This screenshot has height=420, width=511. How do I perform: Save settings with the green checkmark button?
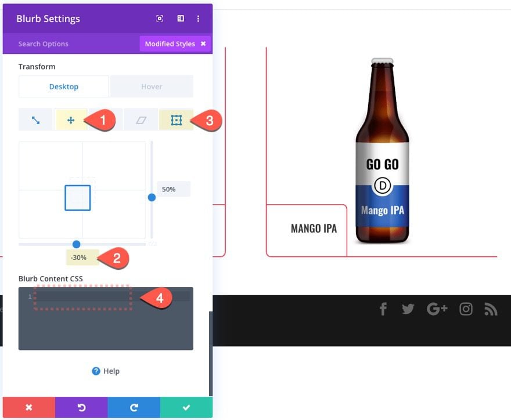click(186, 407)
